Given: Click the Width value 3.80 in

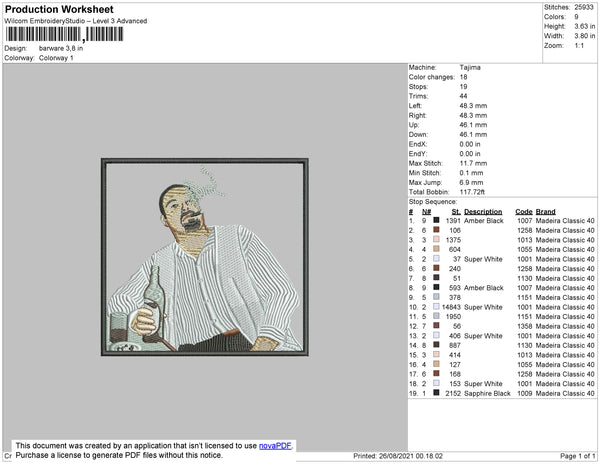Looking at the screenshot, I should click(584, 36).
